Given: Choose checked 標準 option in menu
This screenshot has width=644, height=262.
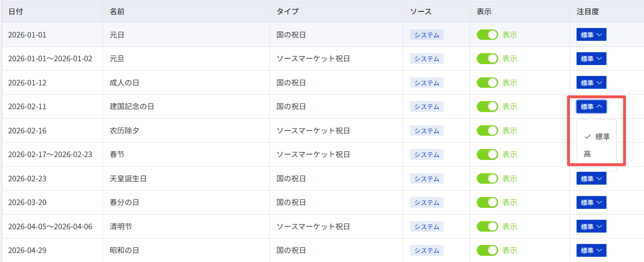Looking at the screenshot, I should click(x=597, y=137).
